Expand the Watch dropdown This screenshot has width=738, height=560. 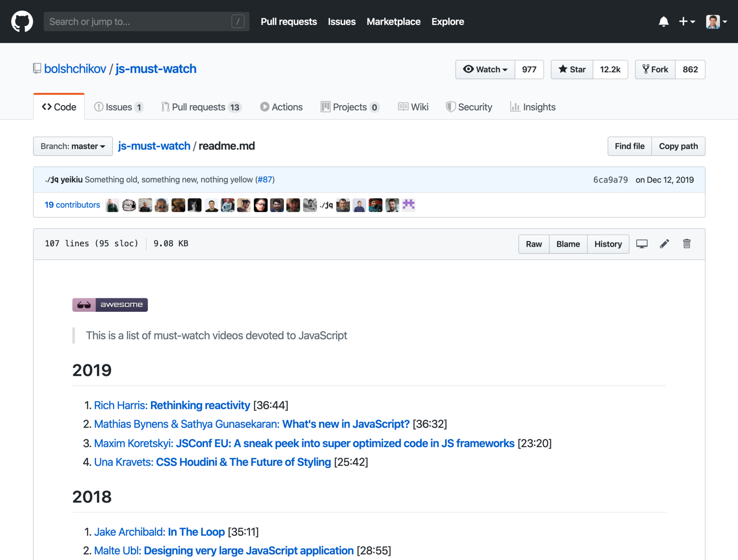point(485,69)
